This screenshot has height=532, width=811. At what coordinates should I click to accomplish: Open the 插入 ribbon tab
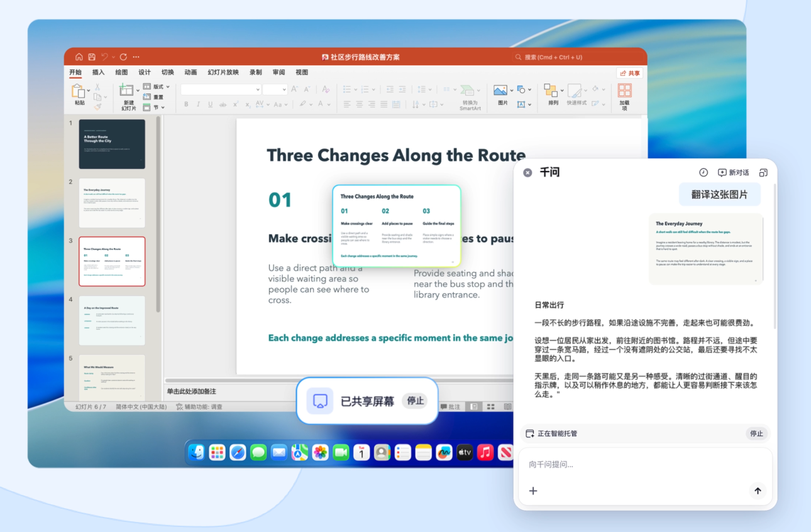point(99,72)
